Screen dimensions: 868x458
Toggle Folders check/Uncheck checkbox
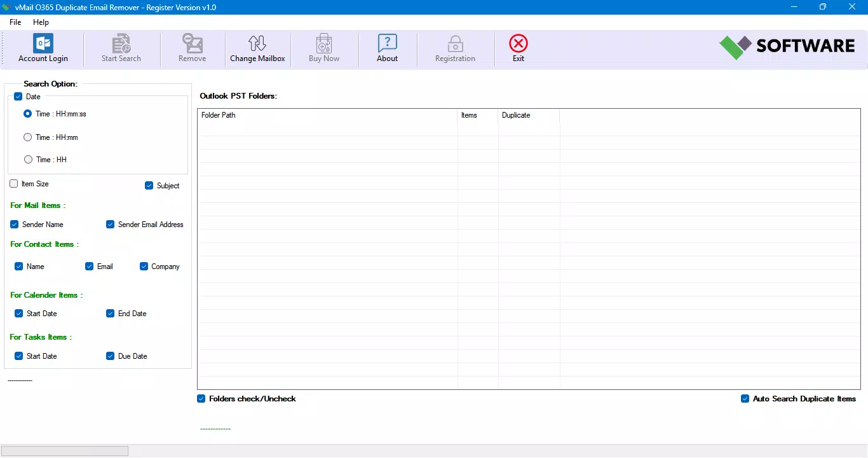pyautogui.click(x=201, y=399)
